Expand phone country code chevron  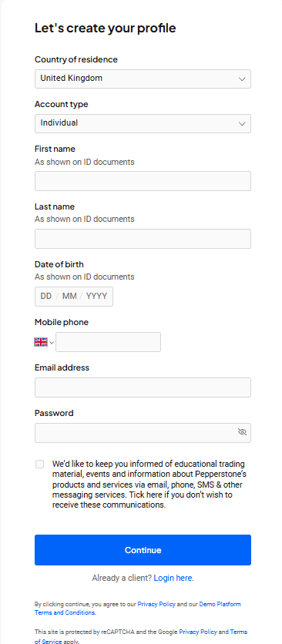tap(52, 342)
